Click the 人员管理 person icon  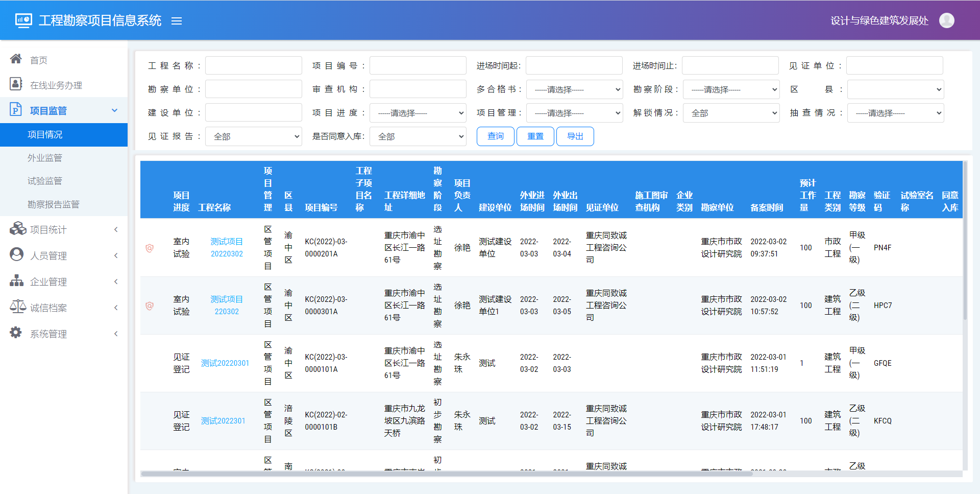coord(16,255)
